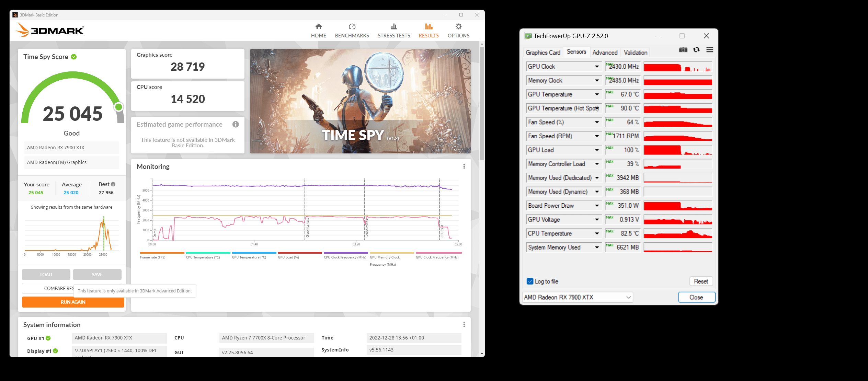Switch to the Graphics Card tab in GPU-Z
Screen dimensions: 868x381
point(543,53)
